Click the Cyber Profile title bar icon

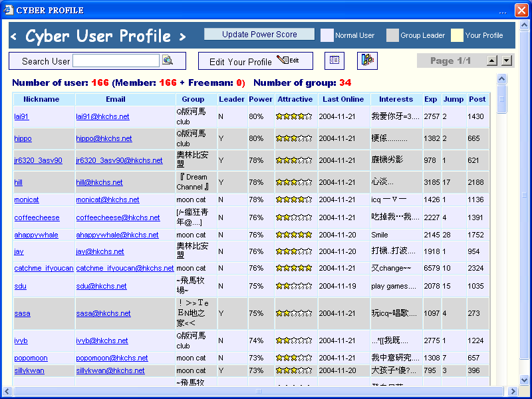click(9, 10)
